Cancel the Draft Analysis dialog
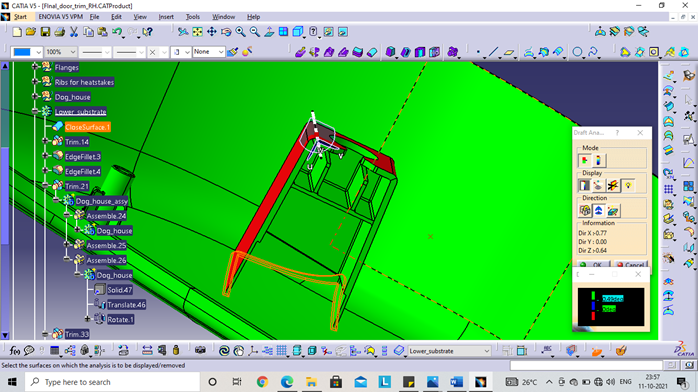This screenshot has width=698, height=392. 629,264
